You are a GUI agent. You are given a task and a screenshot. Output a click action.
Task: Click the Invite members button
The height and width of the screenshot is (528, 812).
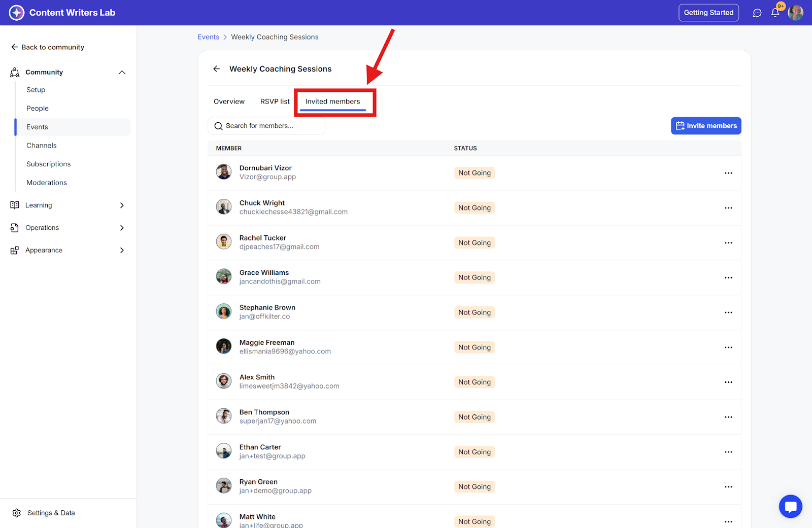point(706,126)
